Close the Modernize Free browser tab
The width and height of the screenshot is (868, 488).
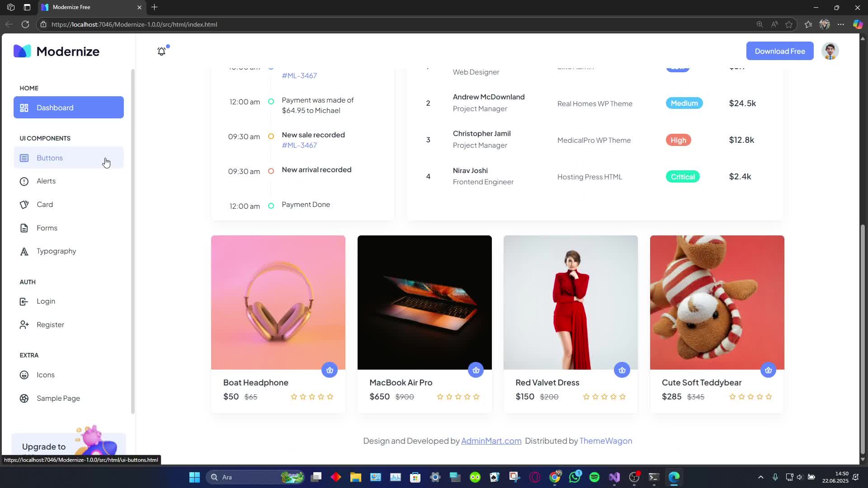click(139, 7)
